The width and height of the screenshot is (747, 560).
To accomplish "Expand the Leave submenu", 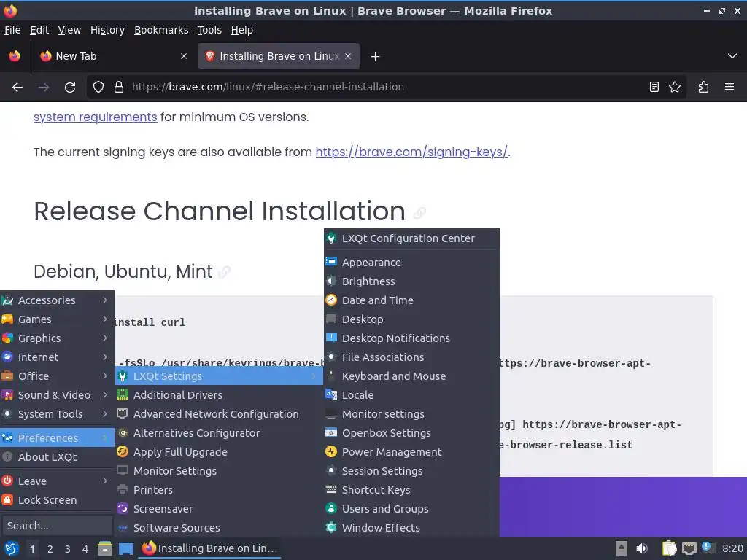I will (x=57, y=481).
